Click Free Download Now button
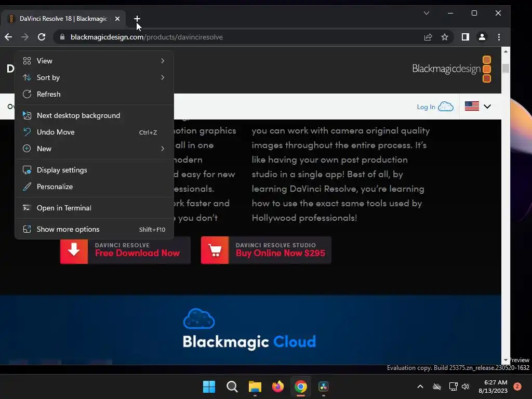 [125, 250]
